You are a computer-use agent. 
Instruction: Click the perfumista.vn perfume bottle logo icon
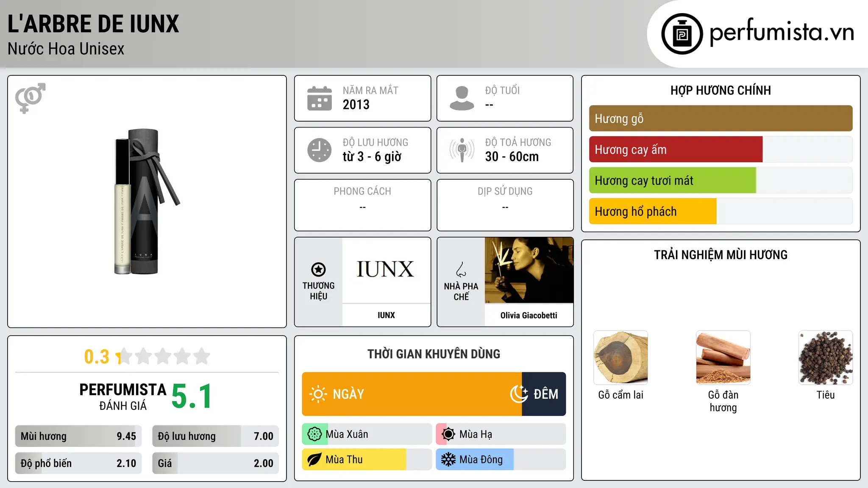click(682, 34)
